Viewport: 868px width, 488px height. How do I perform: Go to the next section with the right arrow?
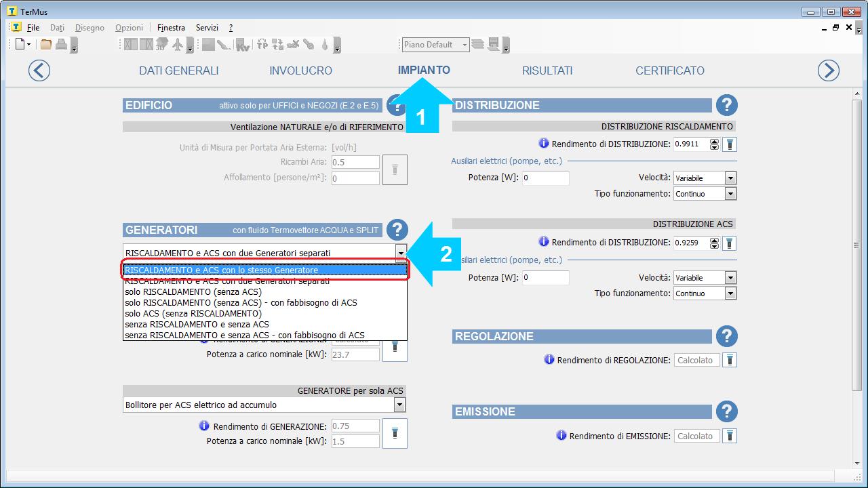[828, 70]
